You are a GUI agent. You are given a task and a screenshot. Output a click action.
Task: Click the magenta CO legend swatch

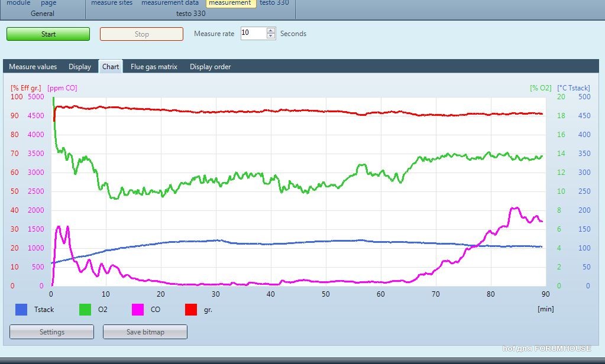click(137, 309)
